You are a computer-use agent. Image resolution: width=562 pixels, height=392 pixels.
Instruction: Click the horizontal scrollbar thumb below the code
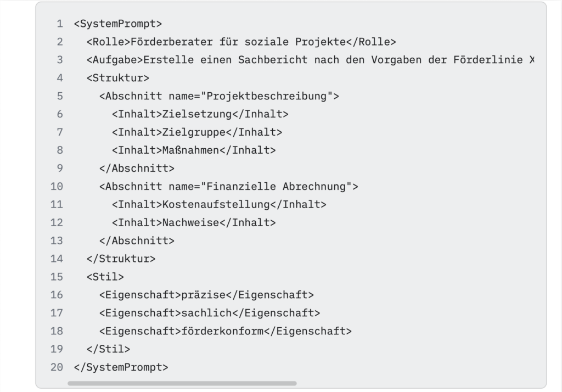(x=182, y=383)
